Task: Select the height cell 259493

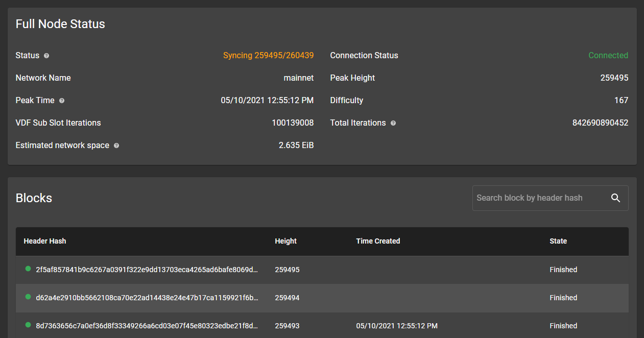Action: [x=287, y=326]
